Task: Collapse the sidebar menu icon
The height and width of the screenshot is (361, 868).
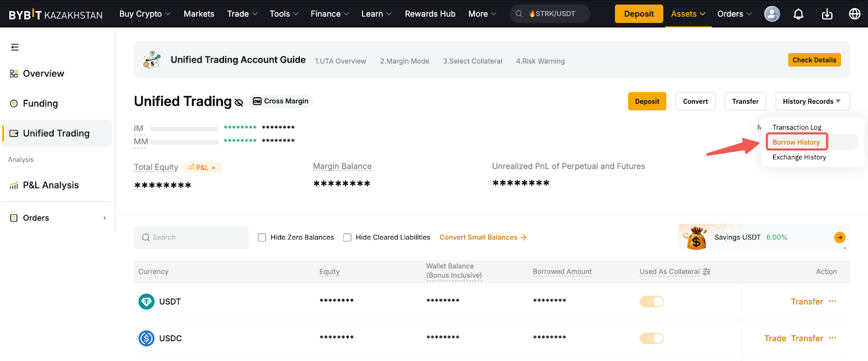Action: tap(15, 47)
